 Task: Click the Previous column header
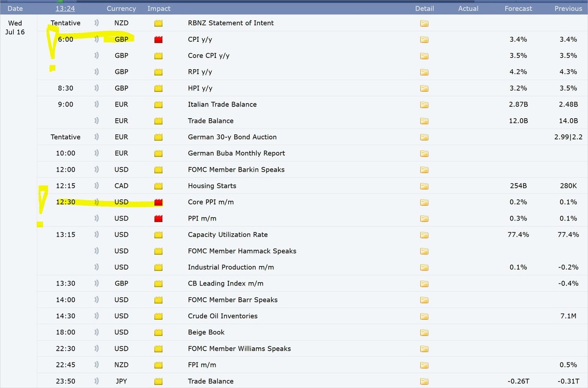tap(568, 8)
